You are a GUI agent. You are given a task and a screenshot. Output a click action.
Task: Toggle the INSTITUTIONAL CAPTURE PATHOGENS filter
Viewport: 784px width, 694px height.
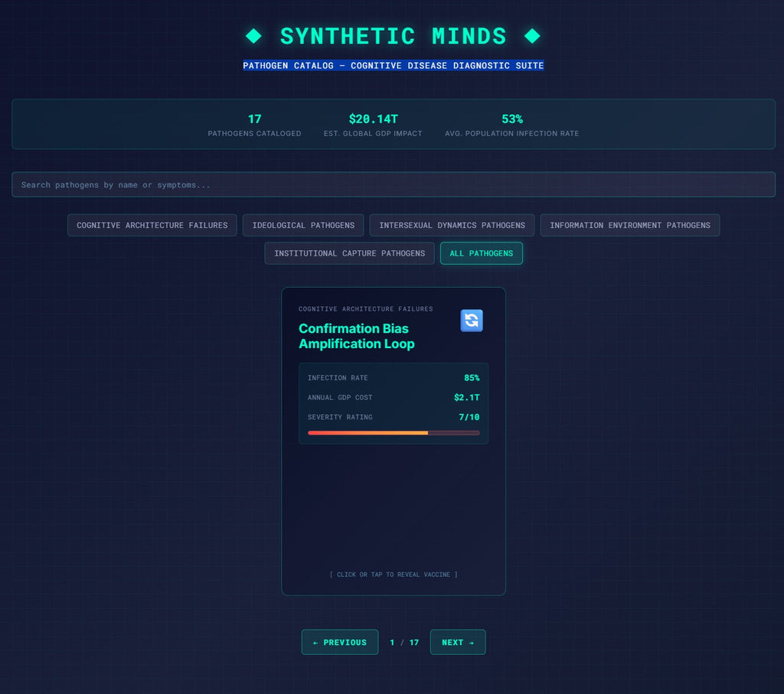coord(348,253)
